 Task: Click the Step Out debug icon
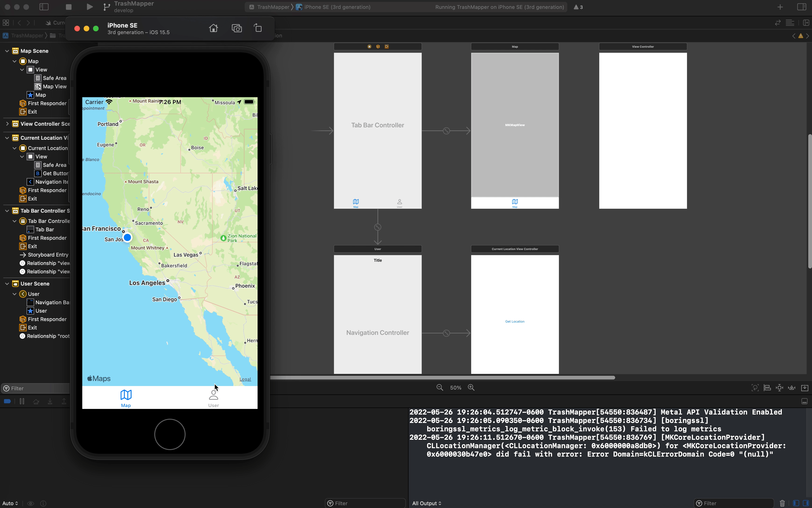tap(64, 401)
